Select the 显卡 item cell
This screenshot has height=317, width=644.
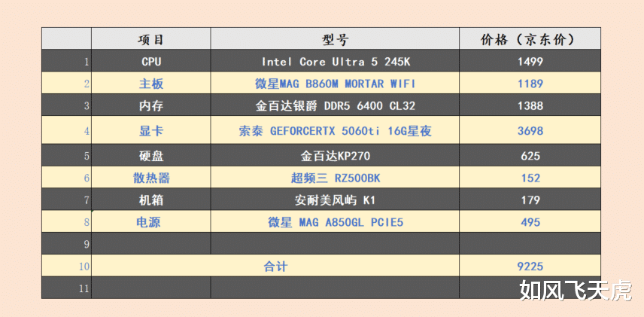pyautogui.click(x=150, y=131)
